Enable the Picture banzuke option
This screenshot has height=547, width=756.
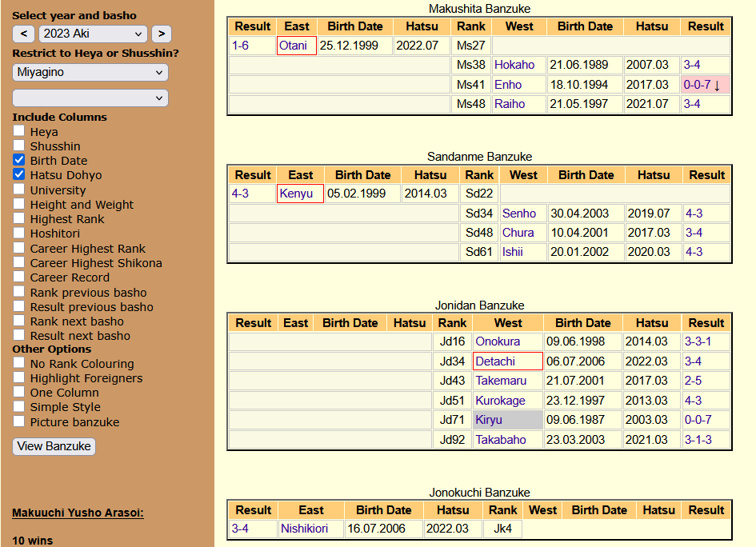tap(19, 421)
